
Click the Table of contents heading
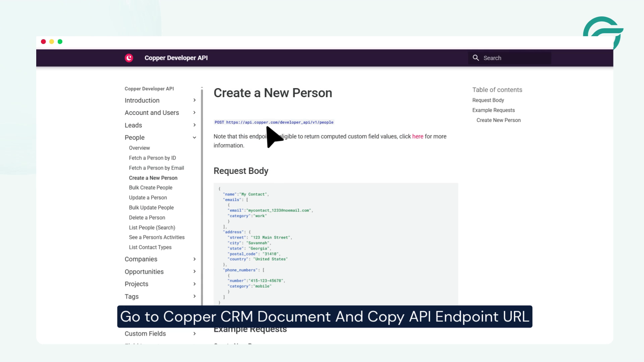coord(497,90)
